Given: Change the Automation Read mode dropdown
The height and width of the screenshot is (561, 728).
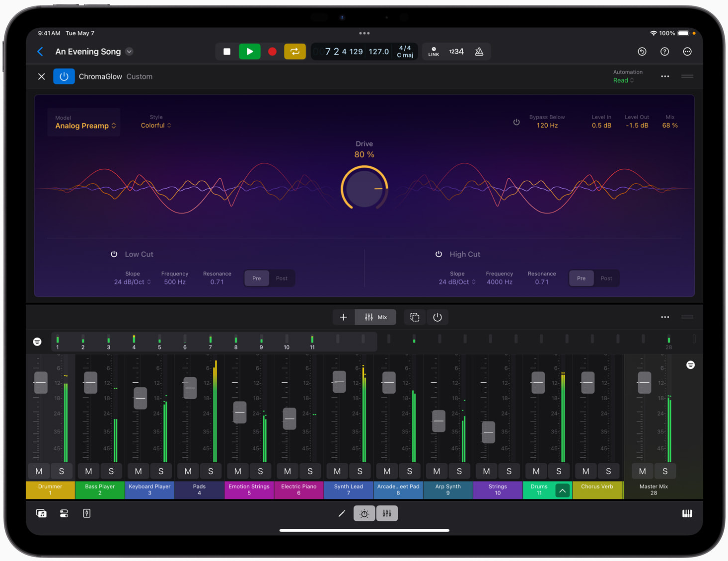Looking at the screenshot, I should pyautogui.click(x=623, y=80).
